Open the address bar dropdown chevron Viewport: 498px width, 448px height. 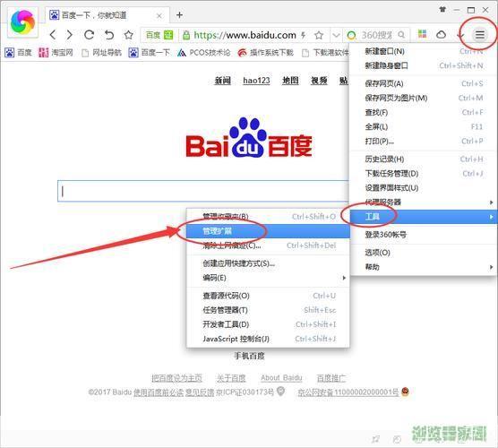point(336,35)
